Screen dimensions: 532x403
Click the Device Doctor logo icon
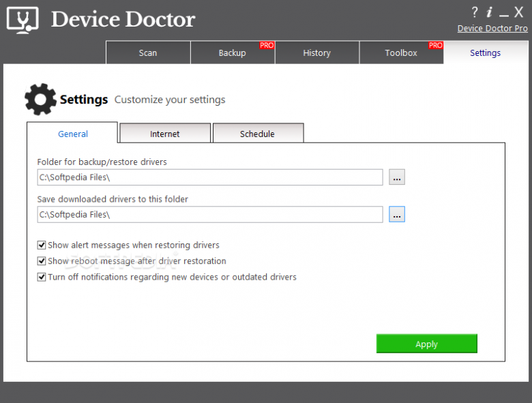23,20
